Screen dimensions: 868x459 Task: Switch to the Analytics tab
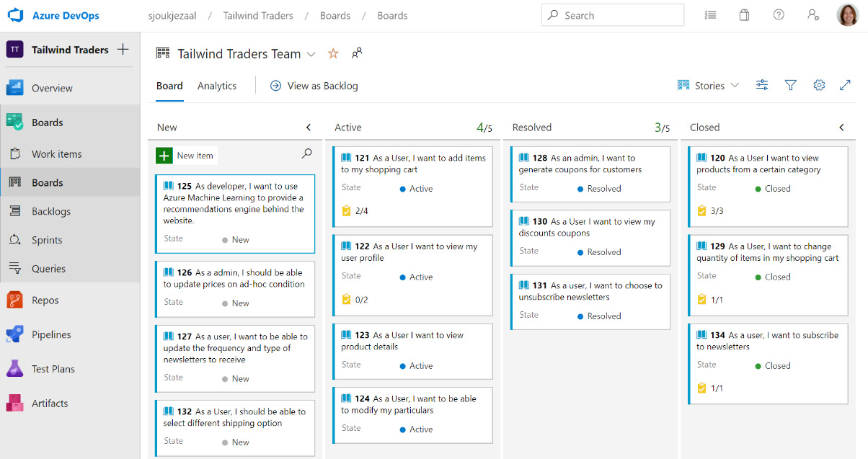216,86
